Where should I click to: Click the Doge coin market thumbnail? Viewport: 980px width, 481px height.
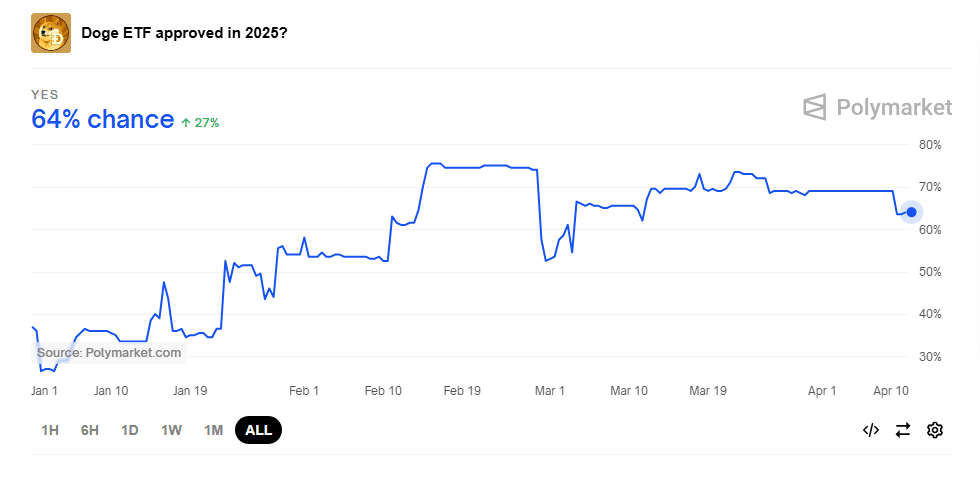[51, 33]
